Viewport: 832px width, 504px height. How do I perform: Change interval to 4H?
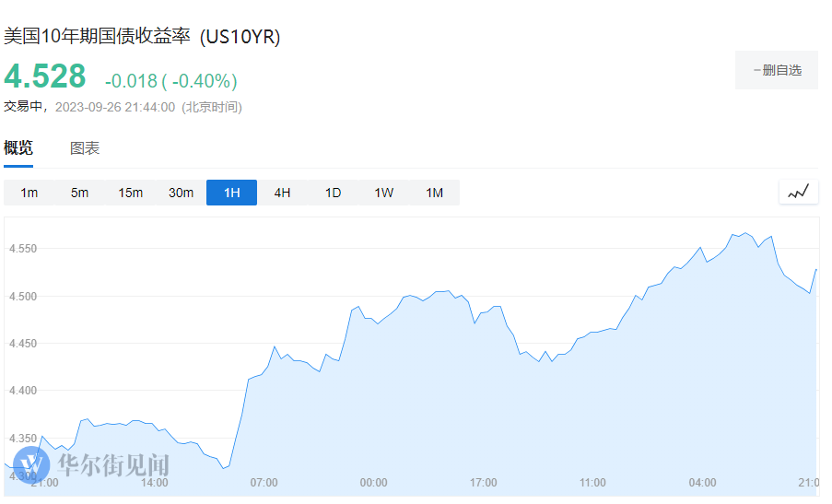(282, 193)
